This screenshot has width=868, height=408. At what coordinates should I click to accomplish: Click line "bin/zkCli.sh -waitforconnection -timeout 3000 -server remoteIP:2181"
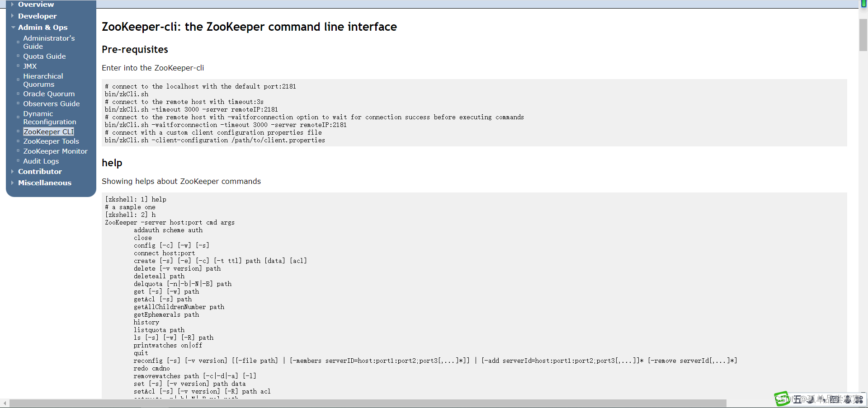coord(226,125)
